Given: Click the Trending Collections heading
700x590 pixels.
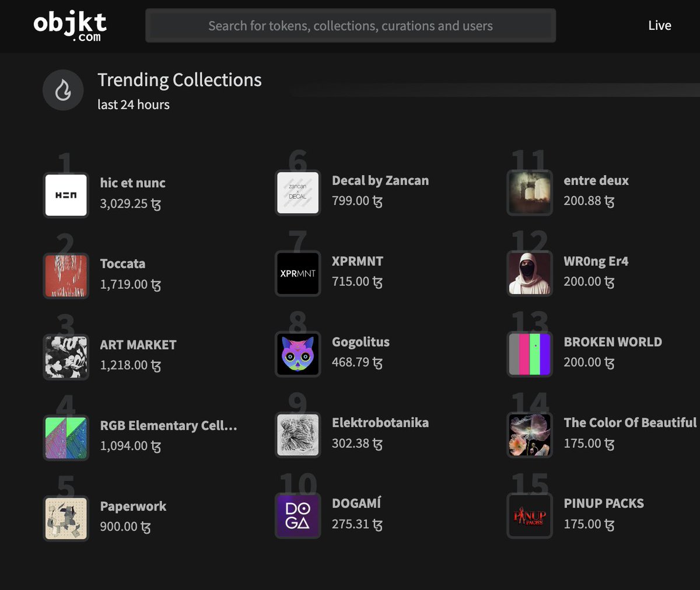Looking at the screenshot, I should point(180,80).
